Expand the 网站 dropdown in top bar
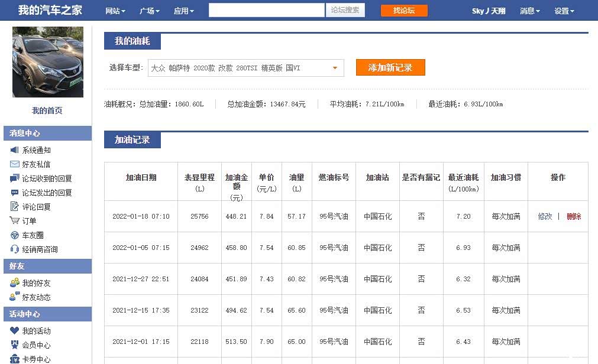The width and height of the screenshot is (598, 364). 115,11
